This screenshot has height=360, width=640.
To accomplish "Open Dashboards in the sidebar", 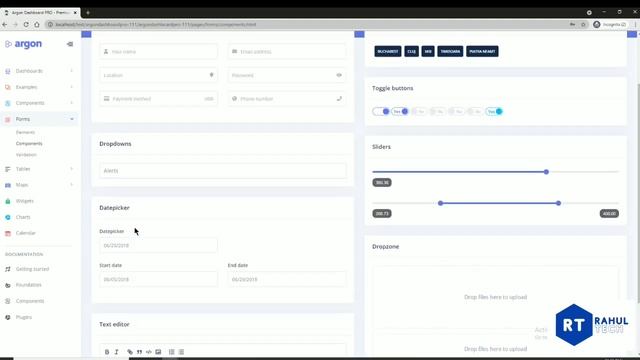I will (29, 71).
